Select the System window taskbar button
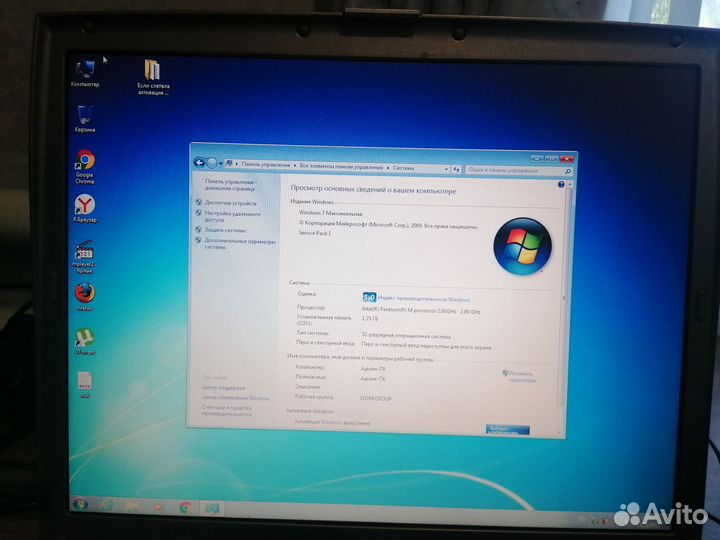The height and width of the screenshot is (540, 720). pos(212,508)
